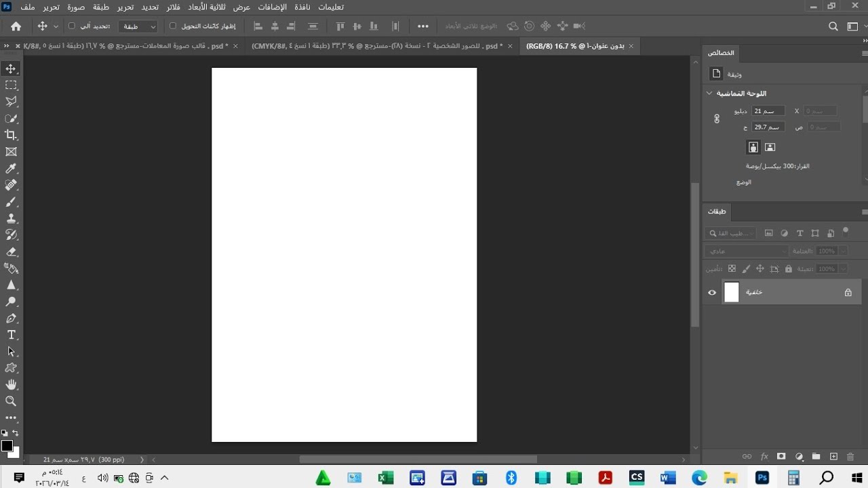The width and height of the screenshot is (868, 488).
Task: Open the layer filter type dropdown
Action: pyautogui.click(x=731, y=233)
